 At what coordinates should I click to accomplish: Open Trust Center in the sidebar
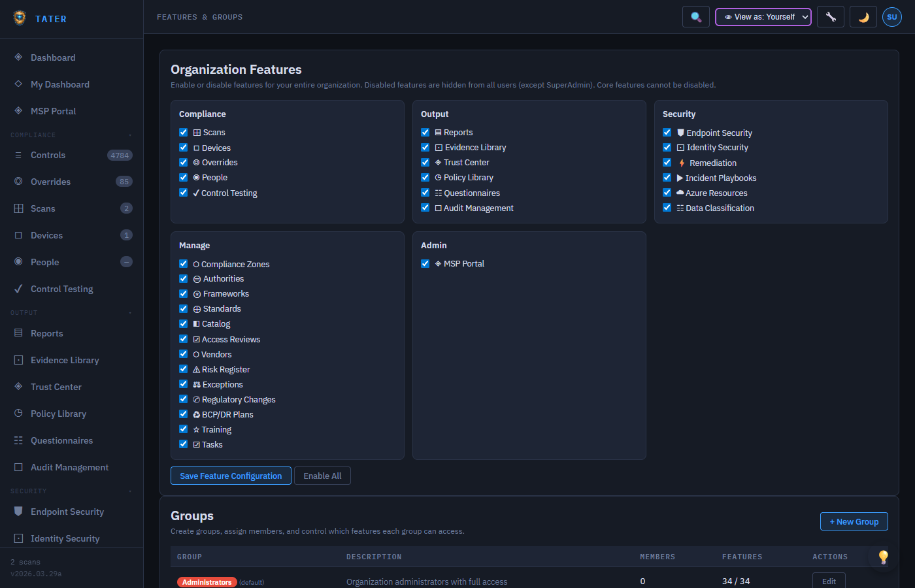click(x=72, y=387)
